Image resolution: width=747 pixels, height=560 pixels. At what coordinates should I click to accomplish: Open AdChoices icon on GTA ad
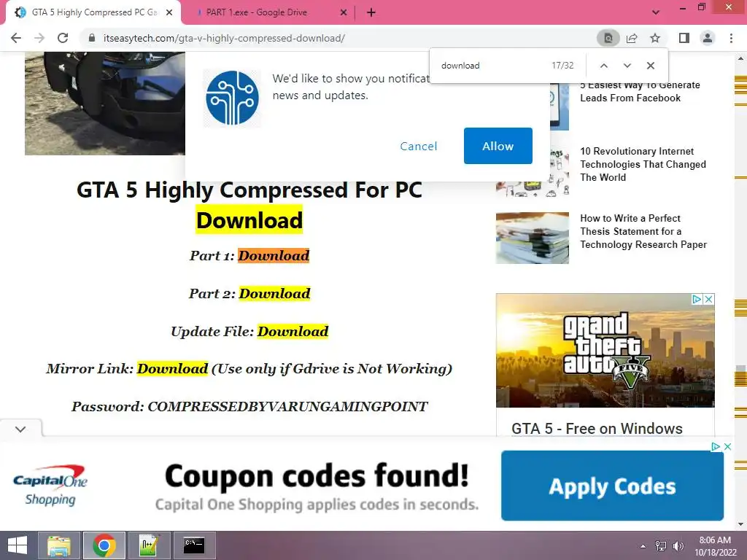point(696,299)
